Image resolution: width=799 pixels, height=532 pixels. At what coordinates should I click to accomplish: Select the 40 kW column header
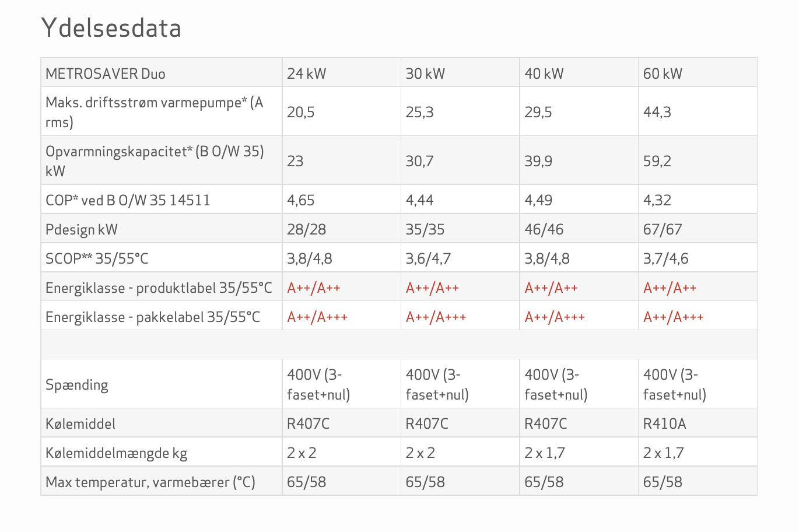pyautogui.click(x=544, y=73)
